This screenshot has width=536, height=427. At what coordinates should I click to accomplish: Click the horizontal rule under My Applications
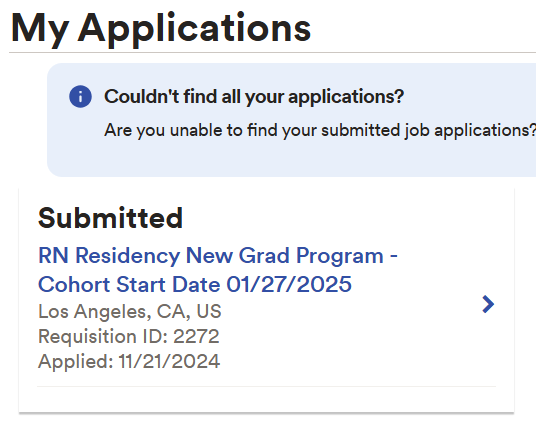tap(272, 53)
